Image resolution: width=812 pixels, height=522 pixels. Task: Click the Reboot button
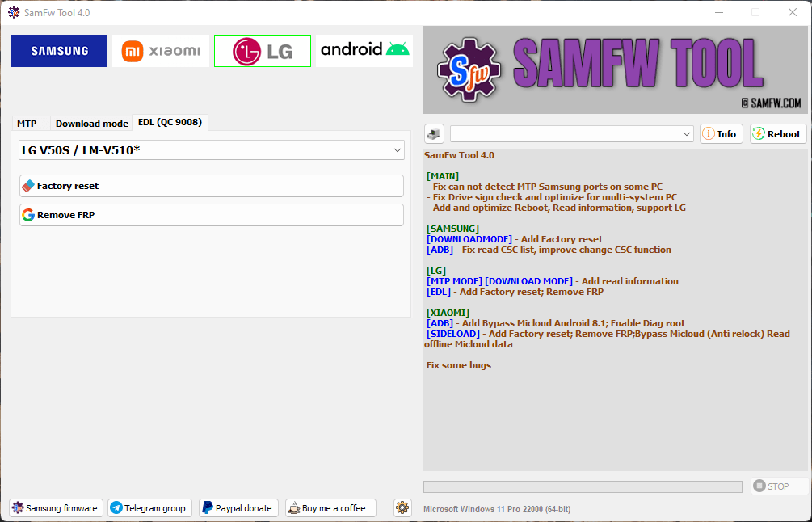click(x=778, y=134)
